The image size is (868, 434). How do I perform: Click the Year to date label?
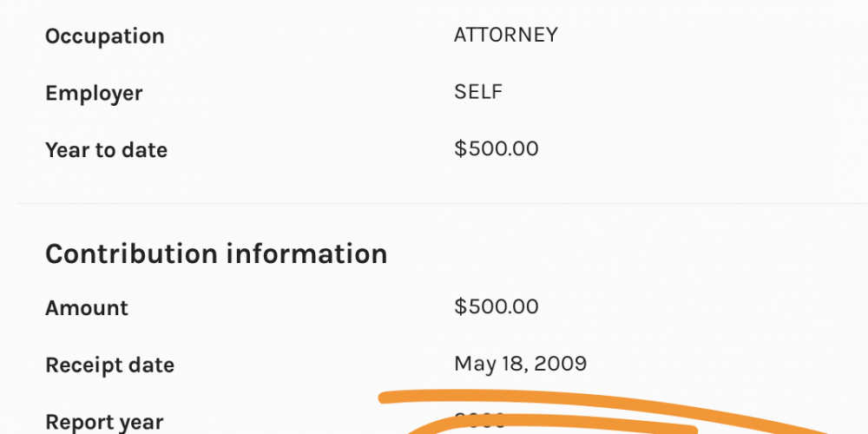click(106, 150)
